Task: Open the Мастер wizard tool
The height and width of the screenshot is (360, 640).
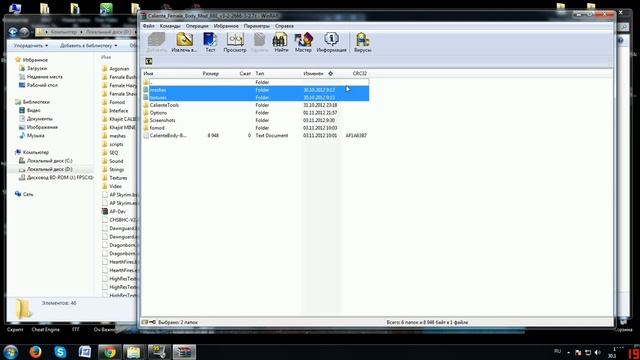Action: click(303, 42)
